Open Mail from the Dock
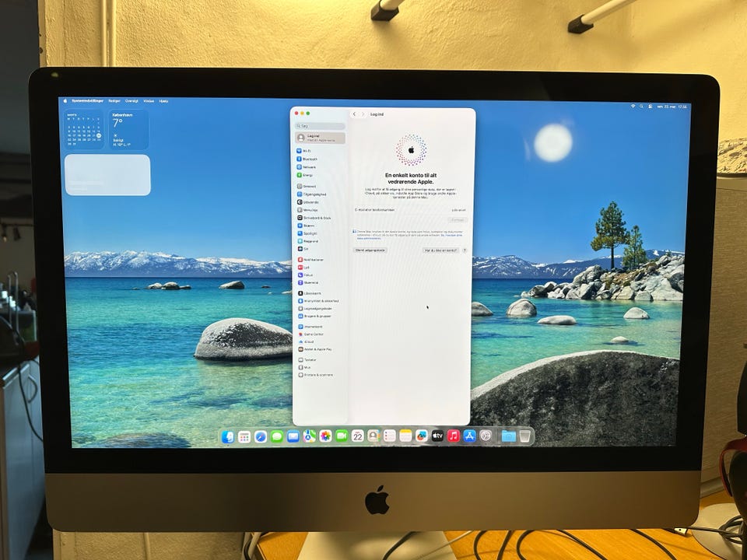Viewport: 747px width, 560px height. [x=293, y=436]
